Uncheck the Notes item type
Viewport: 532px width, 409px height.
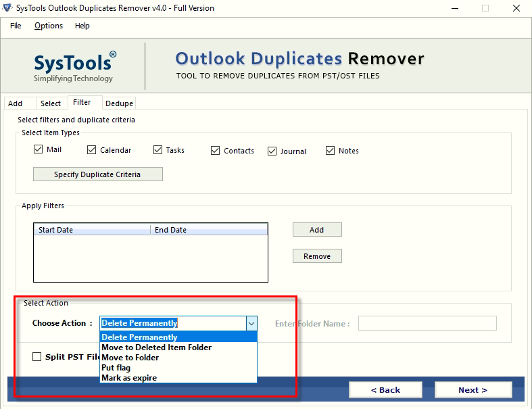pyautogui.click(x=330, y=150)
